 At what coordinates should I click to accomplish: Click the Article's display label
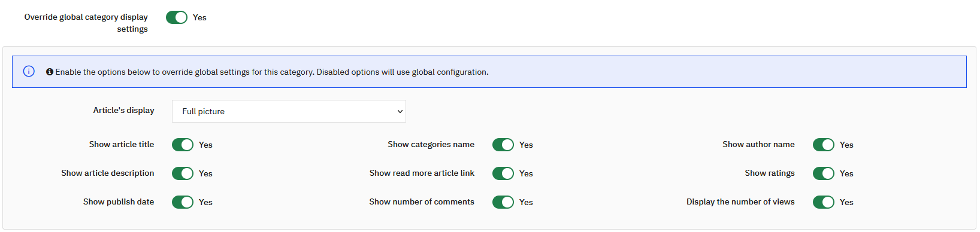[124, 110]
